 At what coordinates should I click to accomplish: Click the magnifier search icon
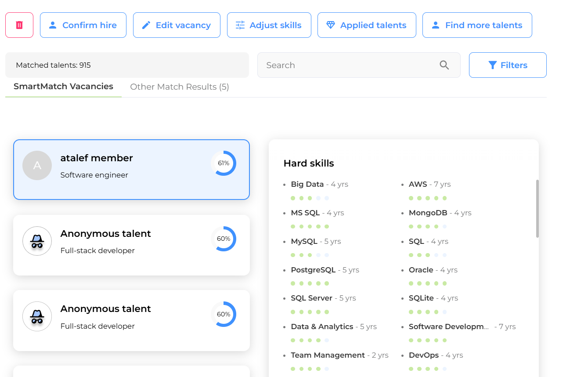click(444, 65)
